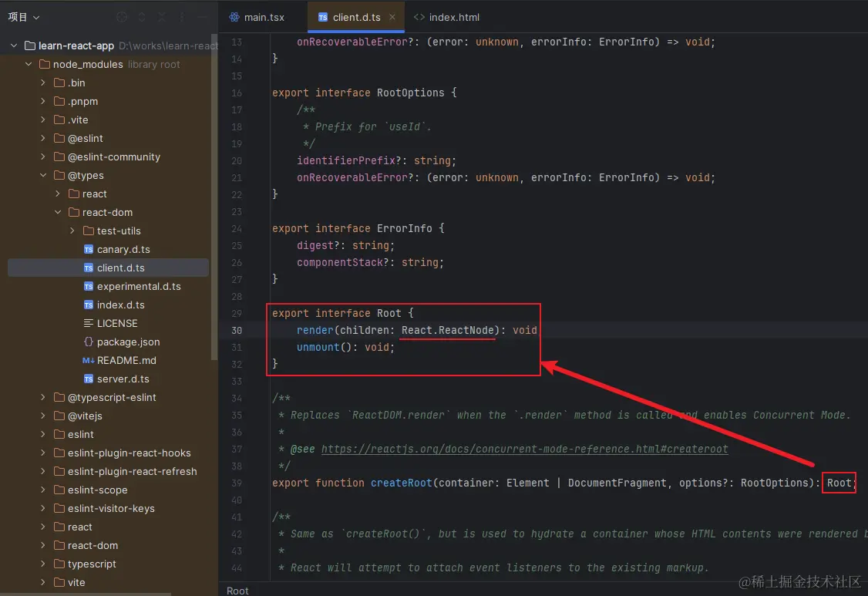Expand the top-level react folder
Viewport: 868px width, 596px height.
[x=42, y=527]
